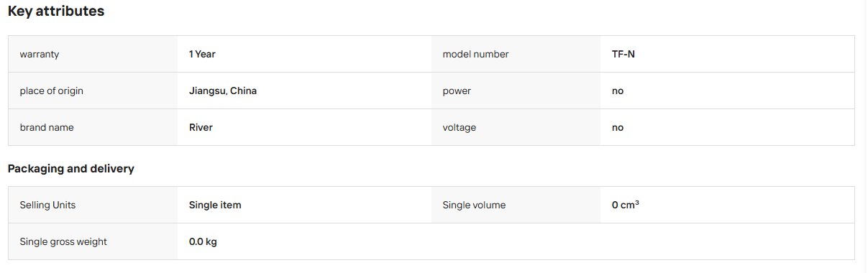Select the power label cell

[516, 91]
